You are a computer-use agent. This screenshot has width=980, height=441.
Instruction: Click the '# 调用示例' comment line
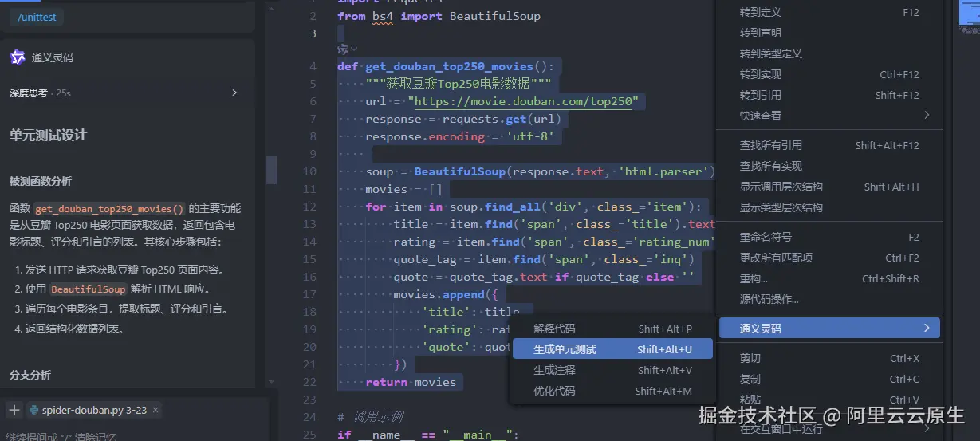point(370,417)
